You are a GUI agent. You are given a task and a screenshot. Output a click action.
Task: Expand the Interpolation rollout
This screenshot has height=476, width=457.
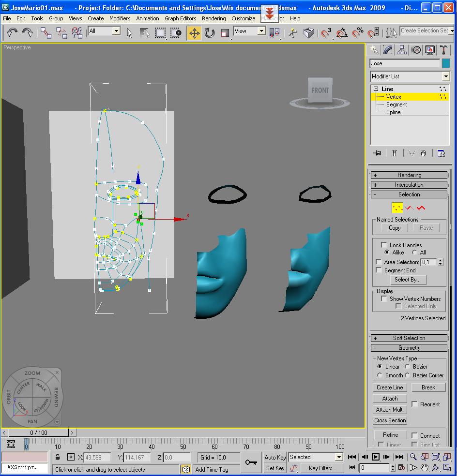[409, 185]
